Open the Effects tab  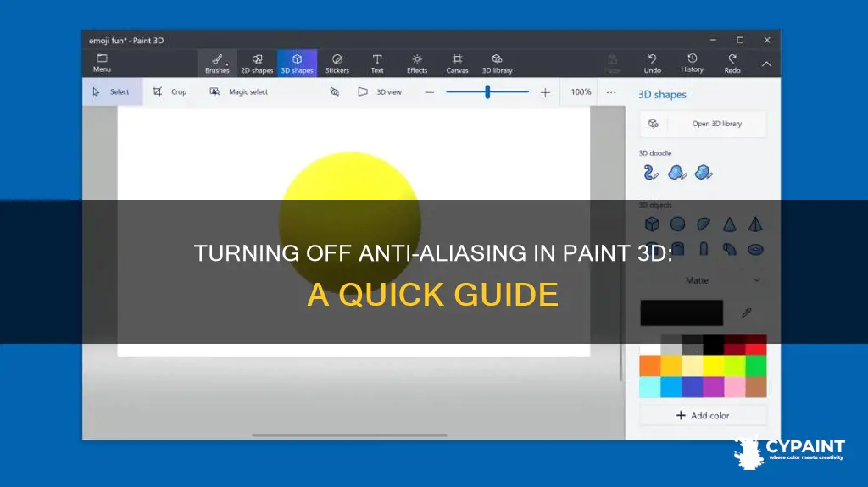(417, 64)
